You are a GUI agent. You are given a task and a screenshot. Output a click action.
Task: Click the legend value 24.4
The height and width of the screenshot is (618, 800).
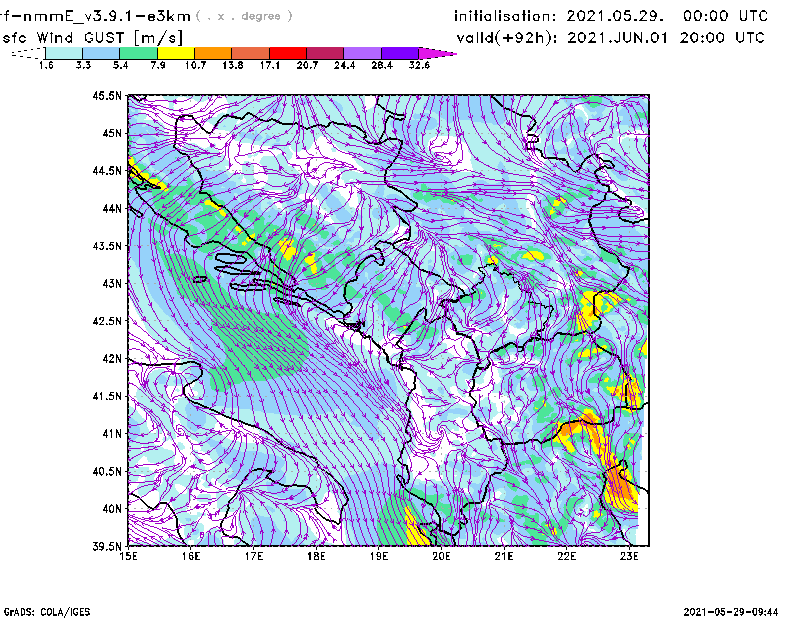click(344, 65)
